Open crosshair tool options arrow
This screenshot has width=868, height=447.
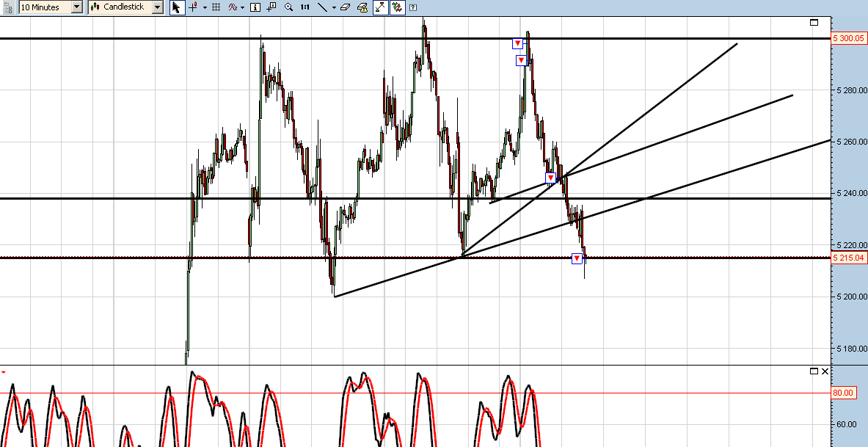(205, 8)
